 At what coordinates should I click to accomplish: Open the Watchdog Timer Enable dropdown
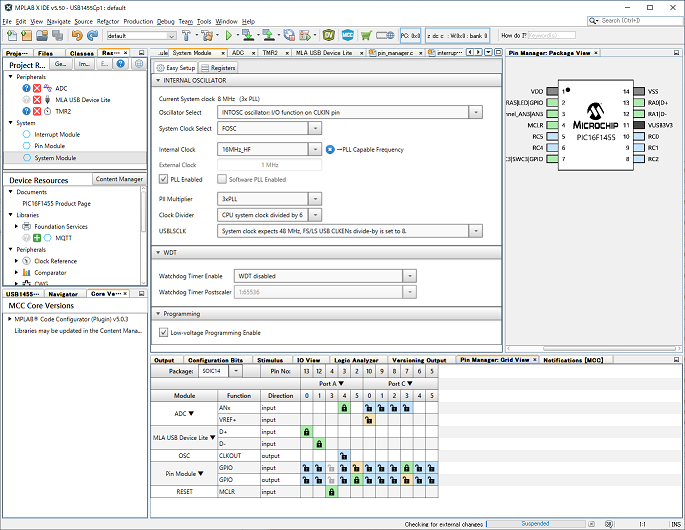[x=409, y=276]
